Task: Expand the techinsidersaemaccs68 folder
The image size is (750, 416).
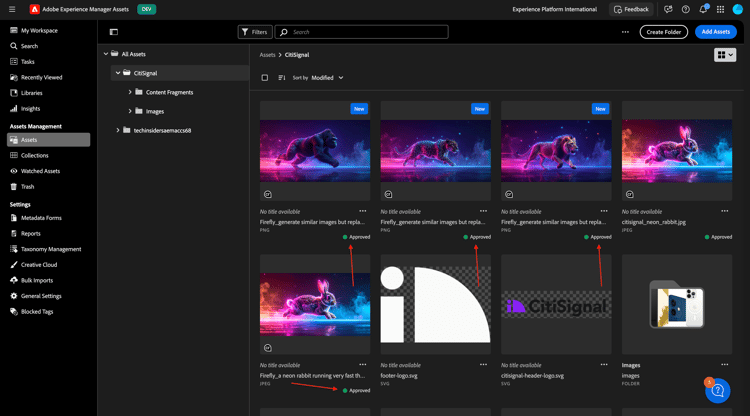Action: coord(118,130)
